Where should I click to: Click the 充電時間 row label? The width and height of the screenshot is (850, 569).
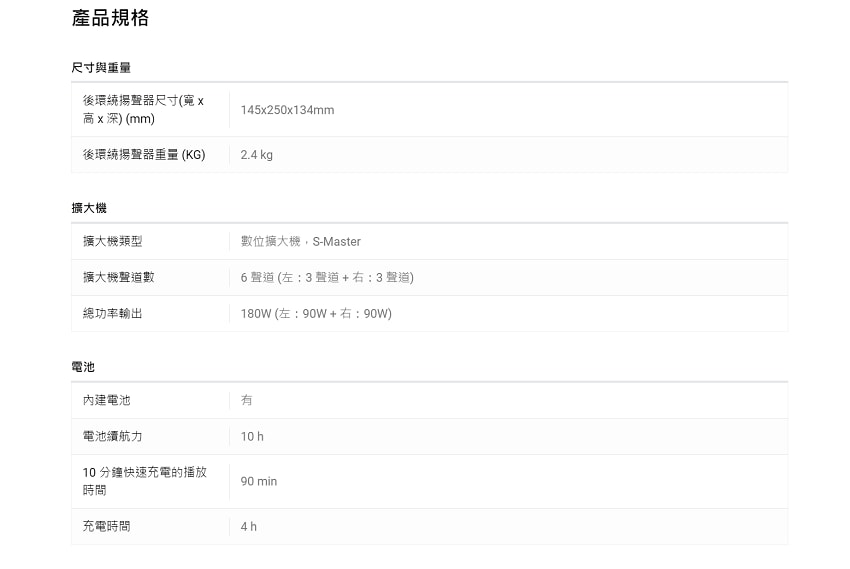coord(106,526)
